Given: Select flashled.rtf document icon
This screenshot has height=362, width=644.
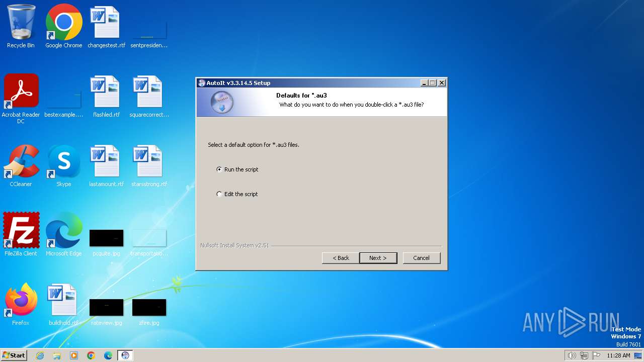Looking at the screenshot, I should pos(106,96).
